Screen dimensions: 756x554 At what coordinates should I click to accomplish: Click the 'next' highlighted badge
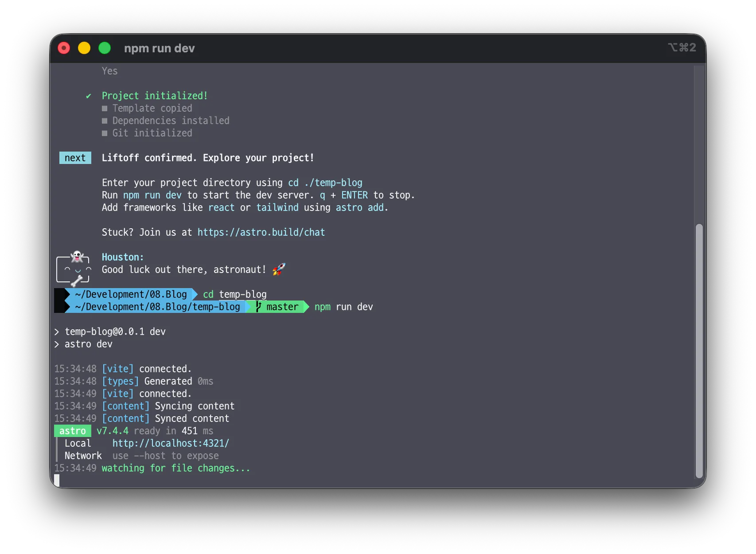[x=75, y=158]
